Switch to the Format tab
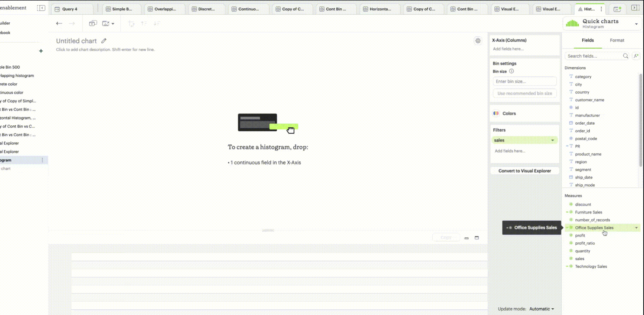The width and height of the screenshot is (644, 315). pos(617,40)
